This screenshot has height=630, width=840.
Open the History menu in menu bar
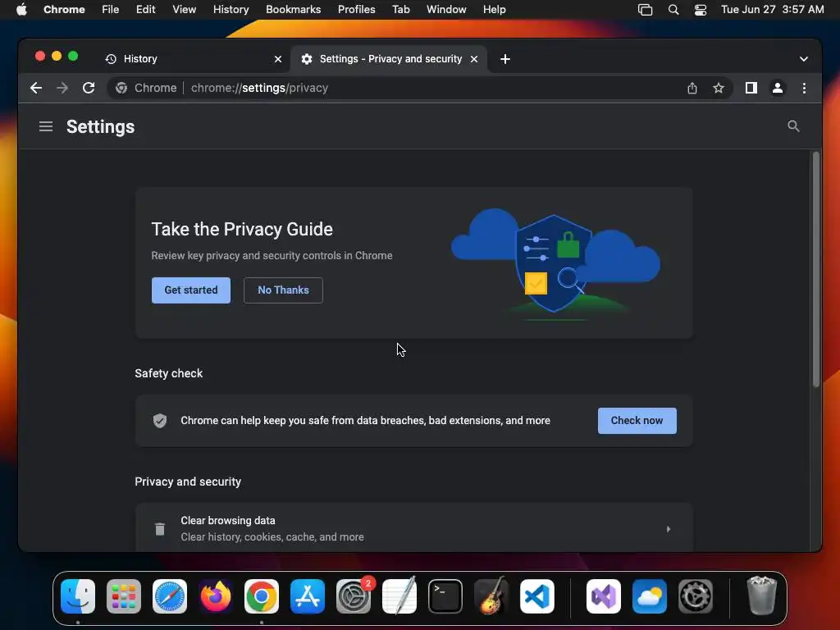(x=231, y=9)
